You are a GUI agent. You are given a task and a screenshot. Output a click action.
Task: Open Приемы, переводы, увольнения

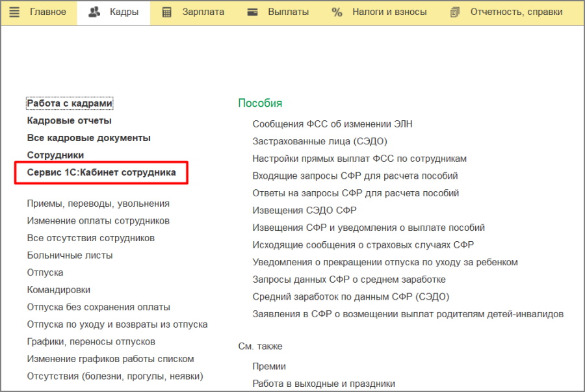click(98, 203)
